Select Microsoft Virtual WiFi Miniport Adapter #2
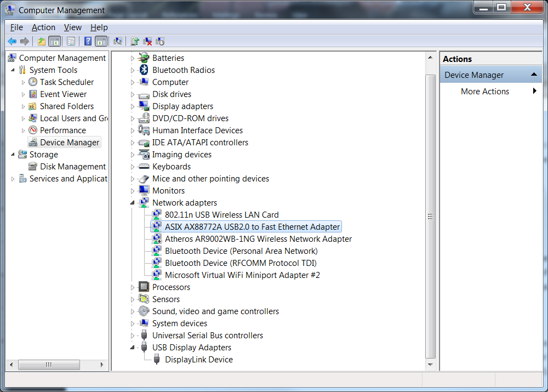This screenshot has height=392, width=548. pos(242,275)
